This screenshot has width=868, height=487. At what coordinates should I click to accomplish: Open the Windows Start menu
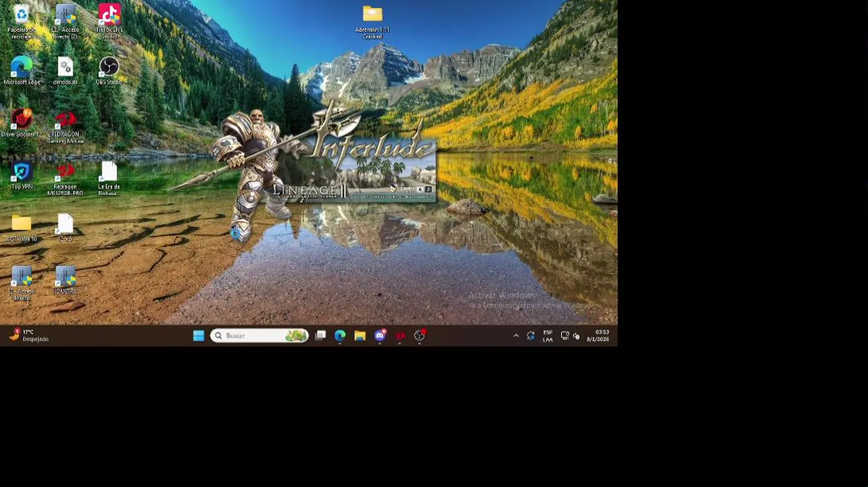click(198, 335)
